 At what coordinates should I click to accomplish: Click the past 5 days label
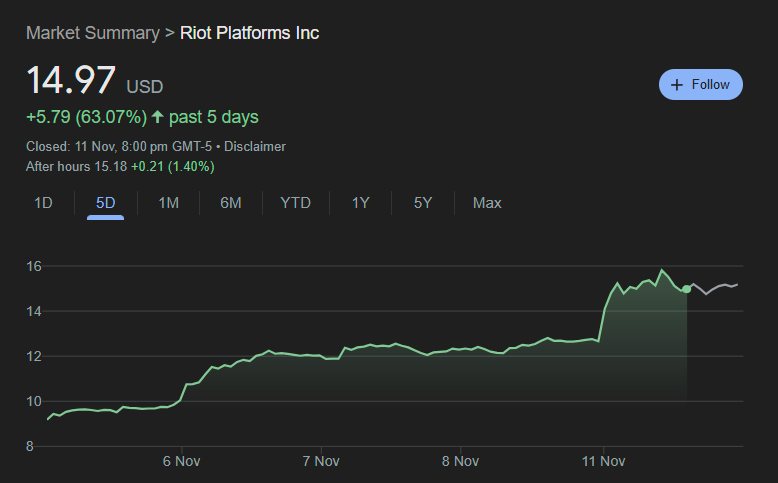point(213,117)
